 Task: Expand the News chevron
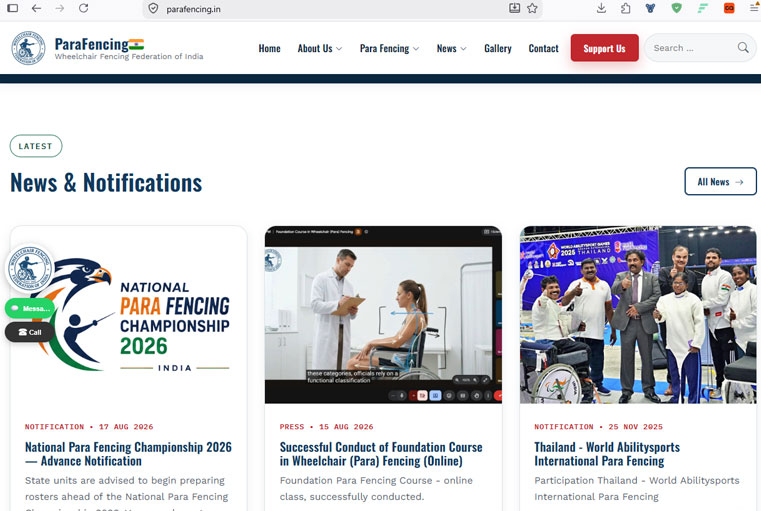[463, 49]
